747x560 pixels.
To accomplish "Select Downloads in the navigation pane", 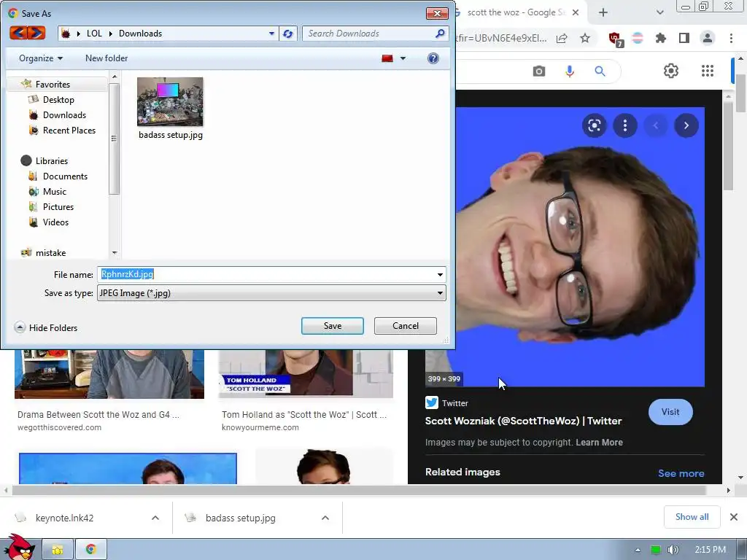I will pyautogui.click(x=64, y=114).
